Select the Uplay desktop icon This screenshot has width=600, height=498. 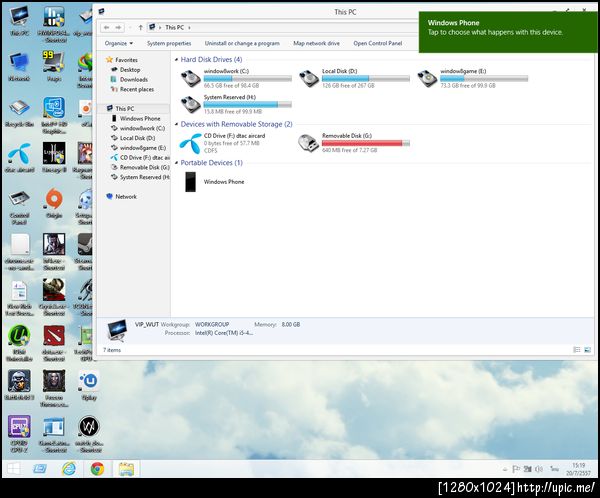89,385
